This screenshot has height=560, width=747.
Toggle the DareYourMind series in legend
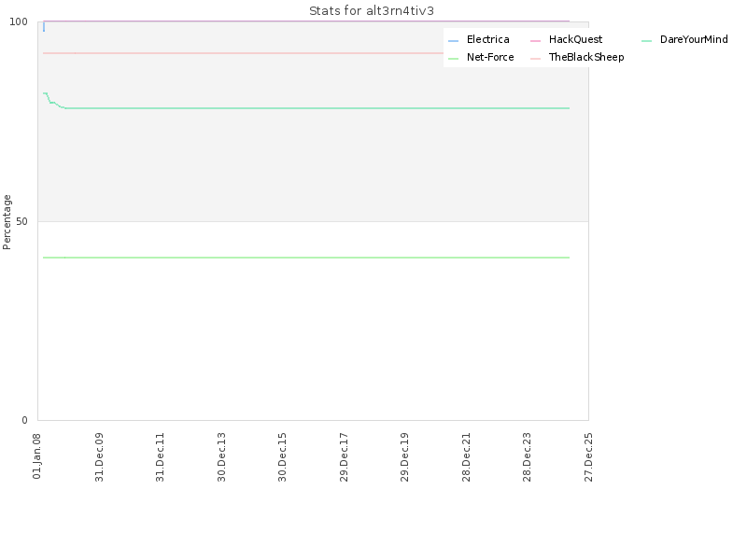pos(684,39)
